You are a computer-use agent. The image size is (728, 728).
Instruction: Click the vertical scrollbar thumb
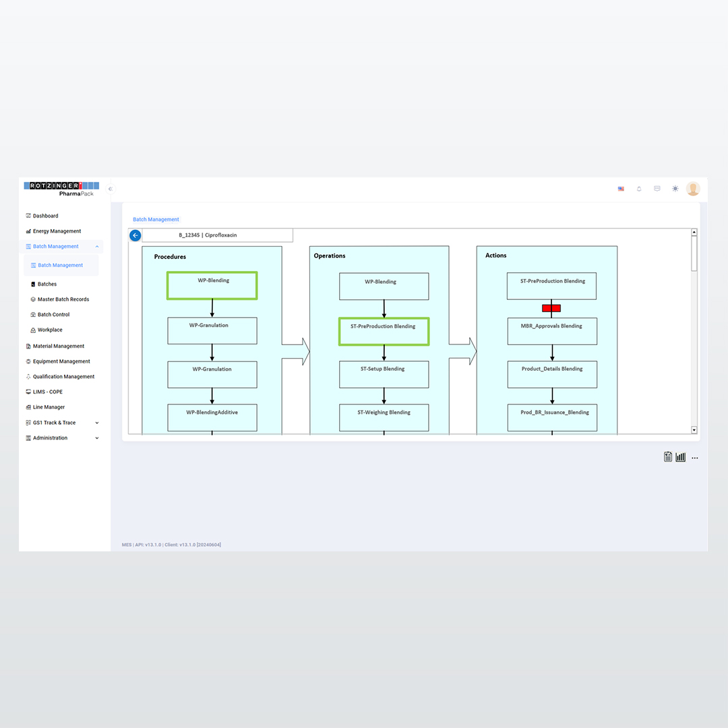coord(694,253)
